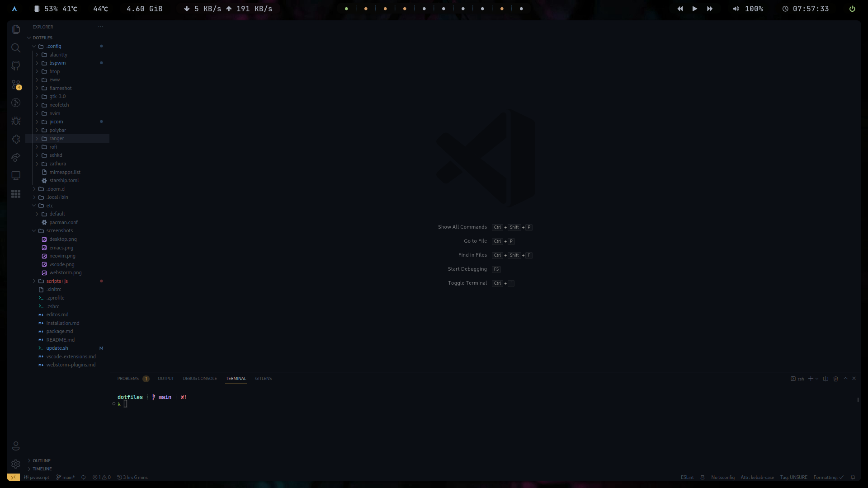The width and height of the screenshot is (868, 488).
Task: Click main* git branch in status bar
Action: click(66, 477)
